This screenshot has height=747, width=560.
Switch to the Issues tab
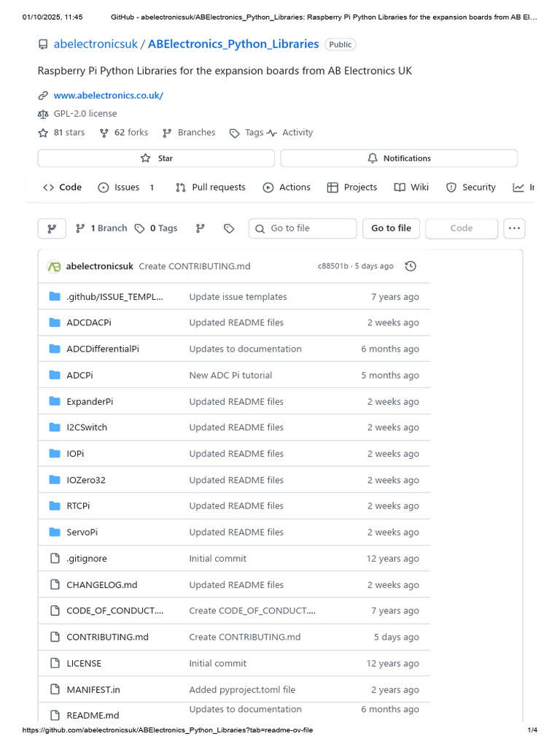point(126,187)
